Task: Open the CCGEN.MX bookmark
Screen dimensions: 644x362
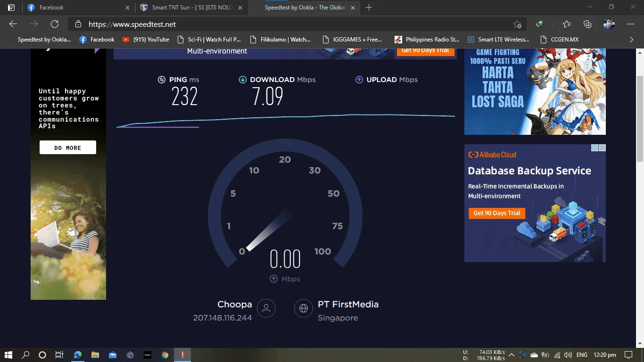Action: pyautogui.click(x=559, y=40)
